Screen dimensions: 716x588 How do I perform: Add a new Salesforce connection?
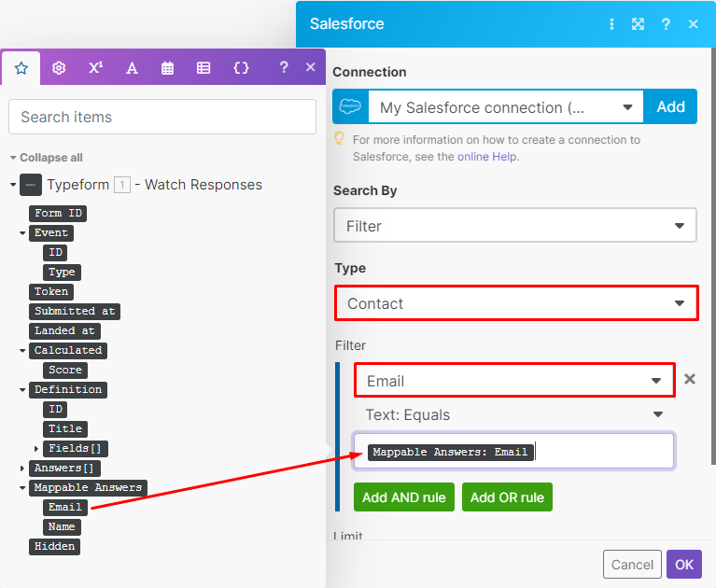[x=670, y=106]
